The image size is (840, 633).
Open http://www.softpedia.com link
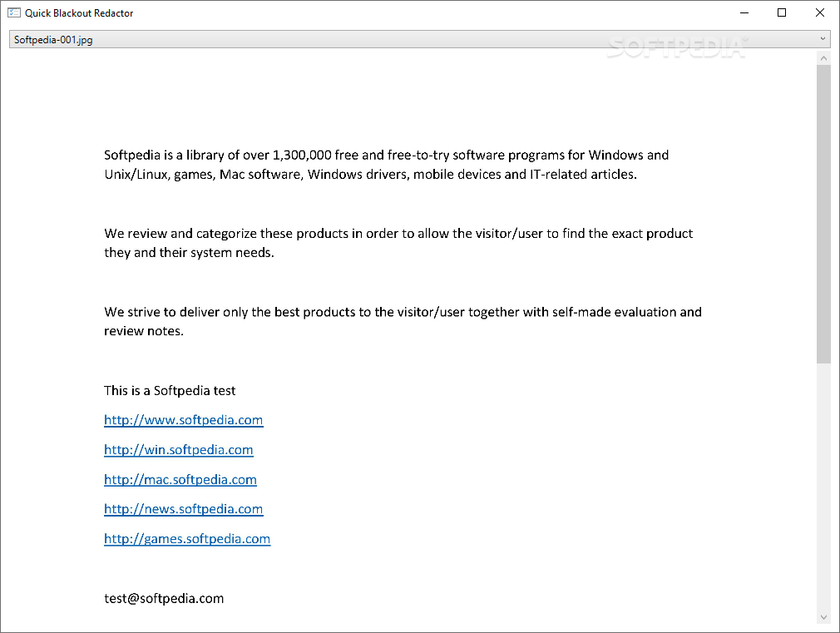(x=183, y=420)
